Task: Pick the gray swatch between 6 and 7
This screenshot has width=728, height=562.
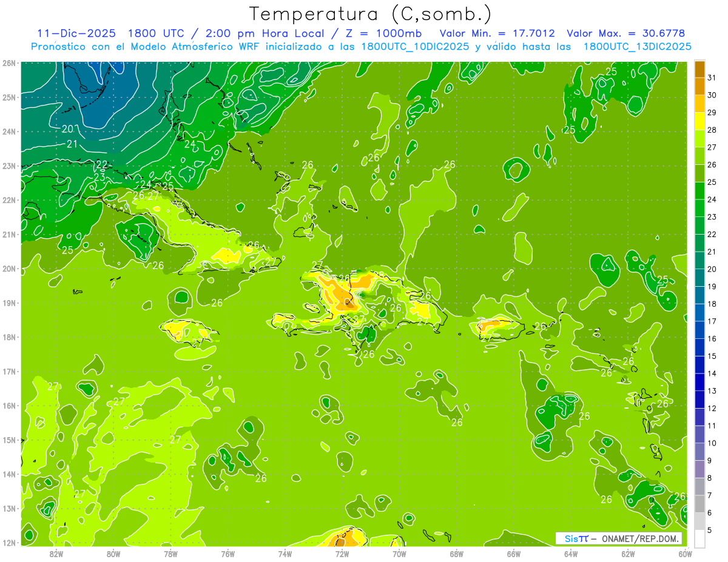Action: [699, 503]
